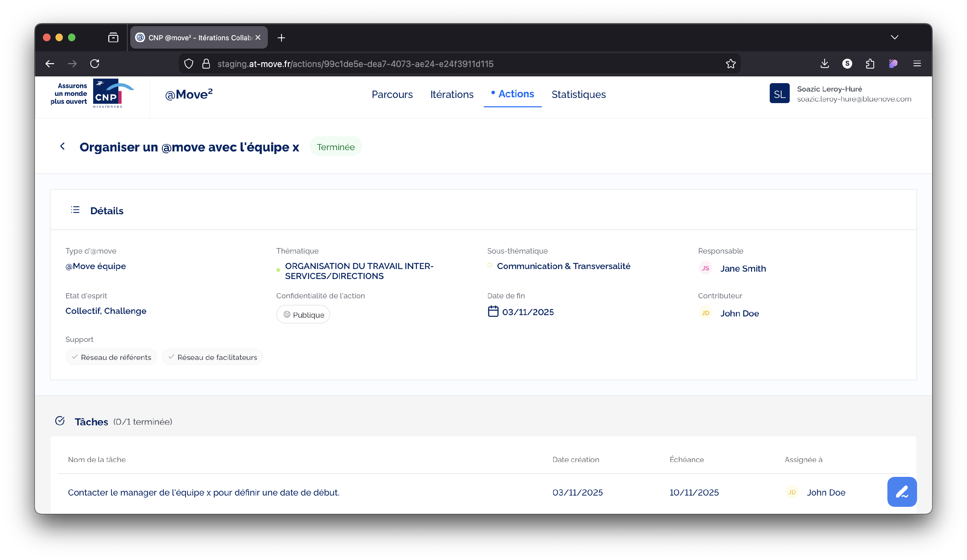Open the task Contacter le manager de l'équipe x
Image resolution: width=967 pixels, height=560 pixels.
[x=203, y=492]
